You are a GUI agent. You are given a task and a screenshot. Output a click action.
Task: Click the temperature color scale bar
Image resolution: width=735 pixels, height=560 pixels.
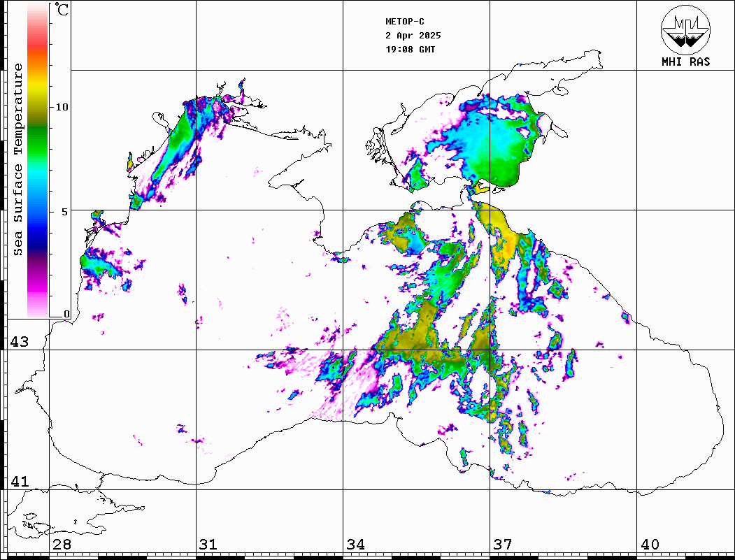pos(38,161)
